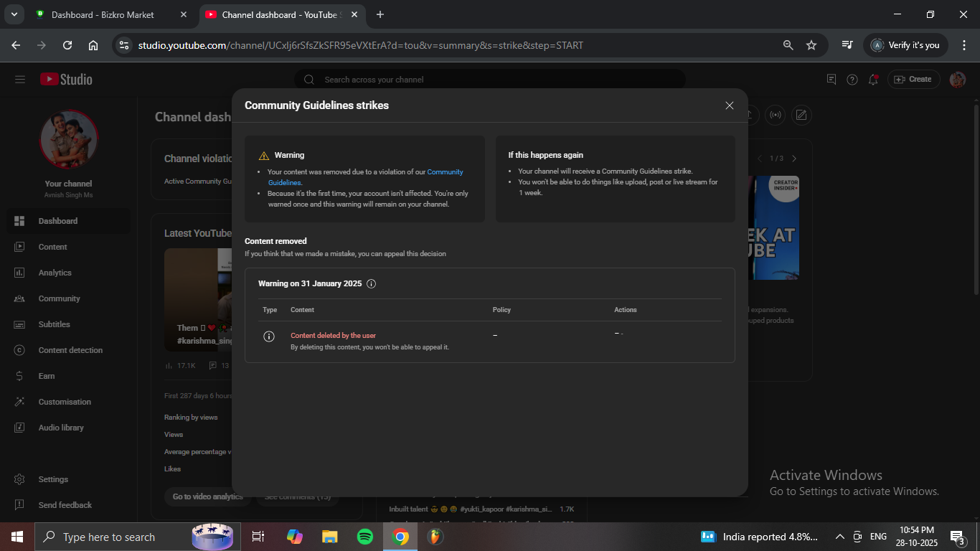Click the Create button

click(913, 80)
